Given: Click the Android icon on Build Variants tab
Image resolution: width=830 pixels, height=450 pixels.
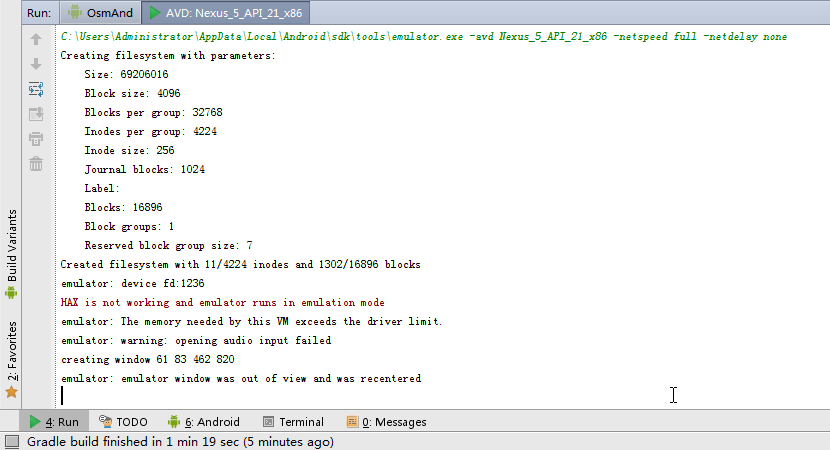Looking at the screenshot, I should coord(11,292).
